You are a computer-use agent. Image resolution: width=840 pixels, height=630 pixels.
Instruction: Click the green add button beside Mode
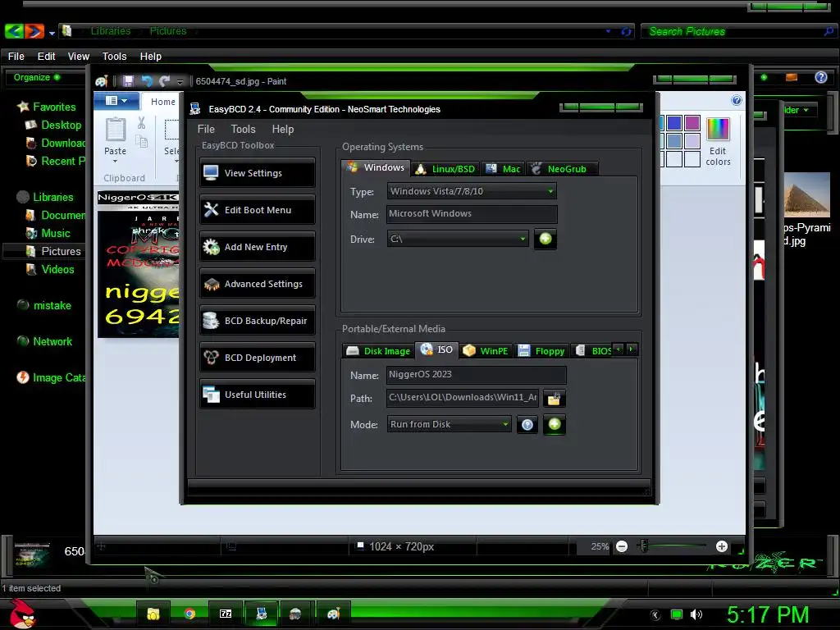(555, 424)
